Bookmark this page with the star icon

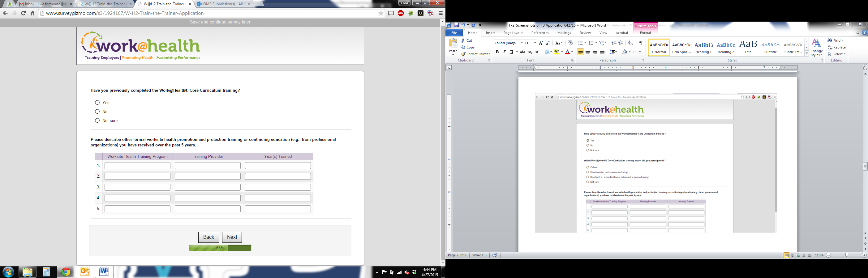381,13
